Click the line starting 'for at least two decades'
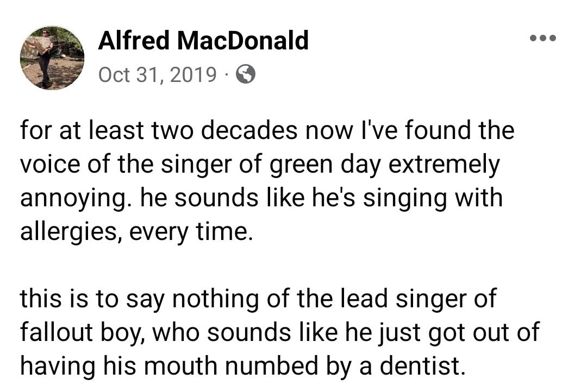This screenshot has width=587, height=392. click(267, 130)
